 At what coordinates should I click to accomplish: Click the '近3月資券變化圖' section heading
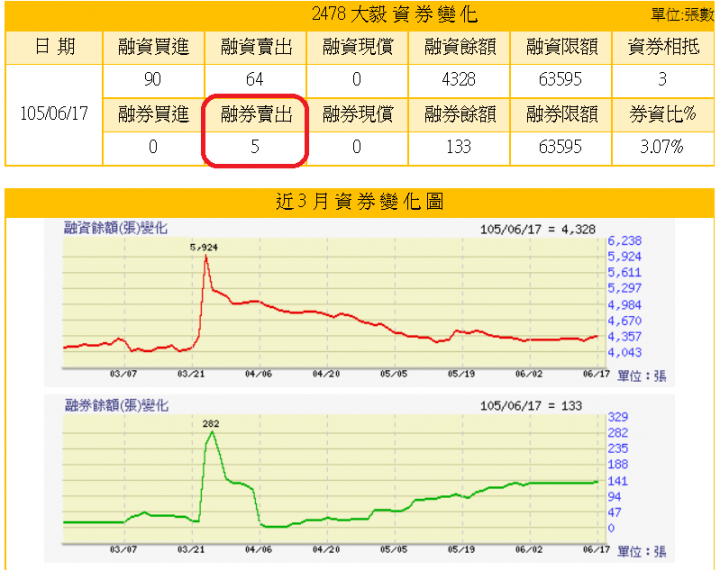pos(360,202)
